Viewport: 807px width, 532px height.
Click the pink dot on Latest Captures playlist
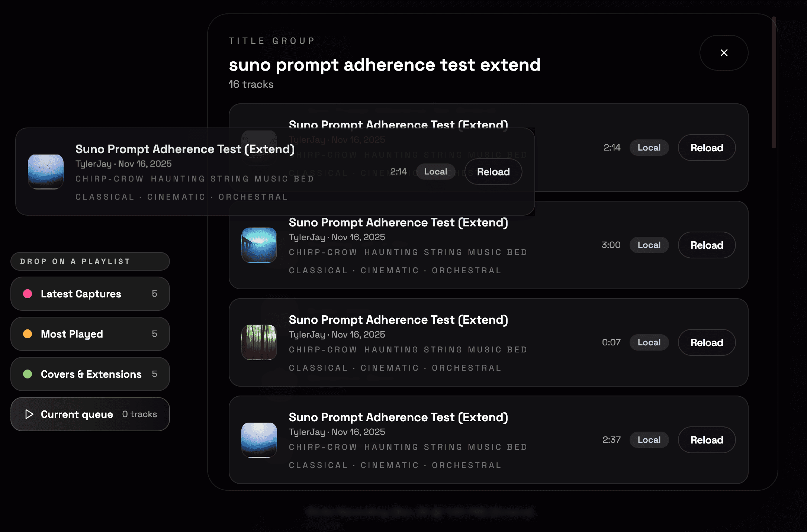27,294
